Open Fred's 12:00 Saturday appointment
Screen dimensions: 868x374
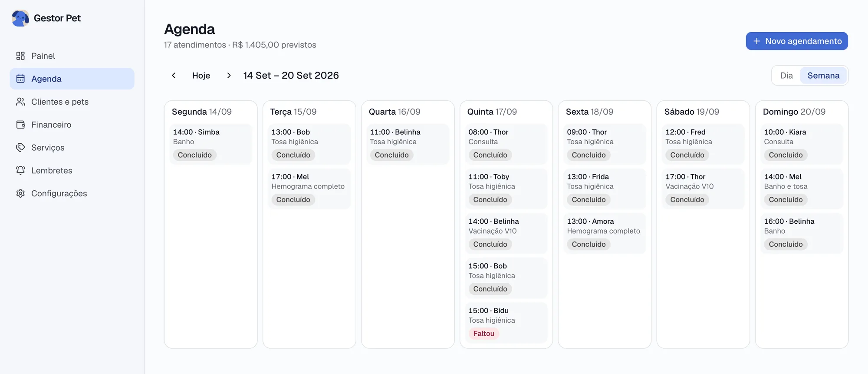[x=703, y=144]
